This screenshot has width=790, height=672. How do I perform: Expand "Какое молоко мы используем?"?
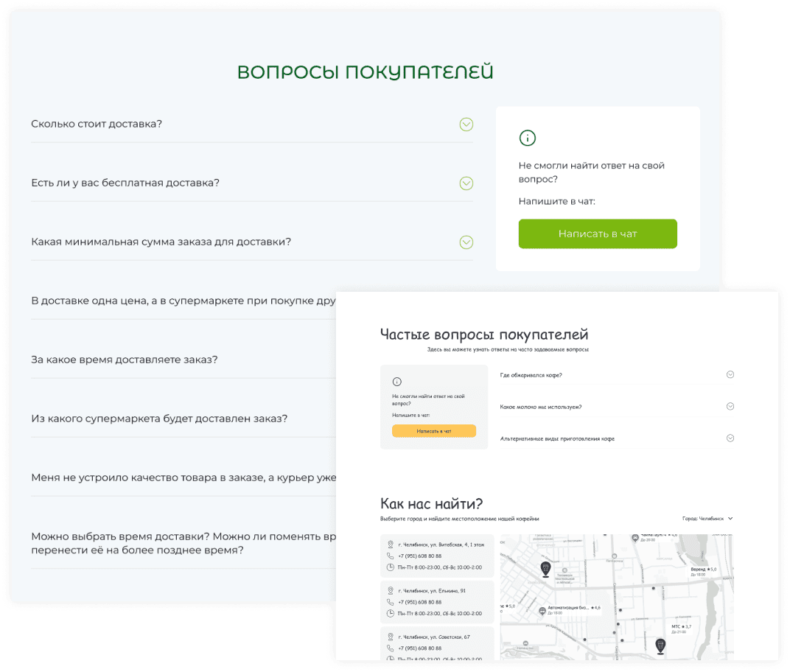[730, 406]
